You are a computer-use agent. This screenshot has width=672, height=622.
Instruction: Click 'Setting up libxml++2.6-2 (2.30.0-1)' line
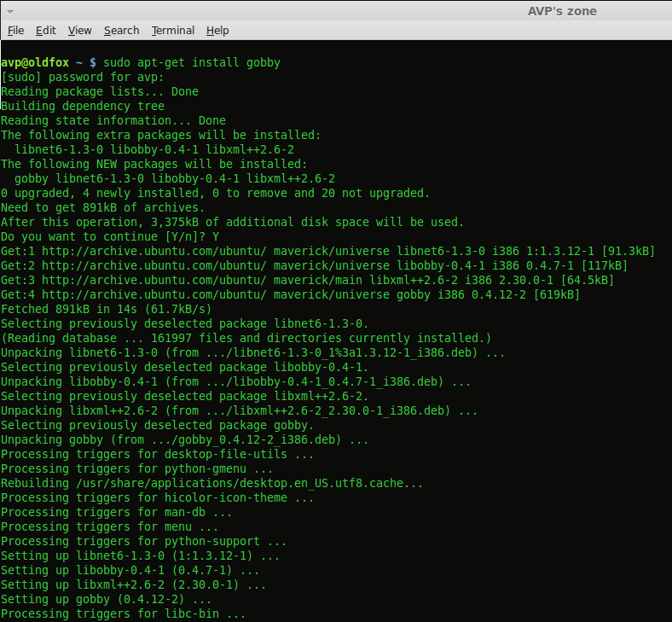pos(133,585)
